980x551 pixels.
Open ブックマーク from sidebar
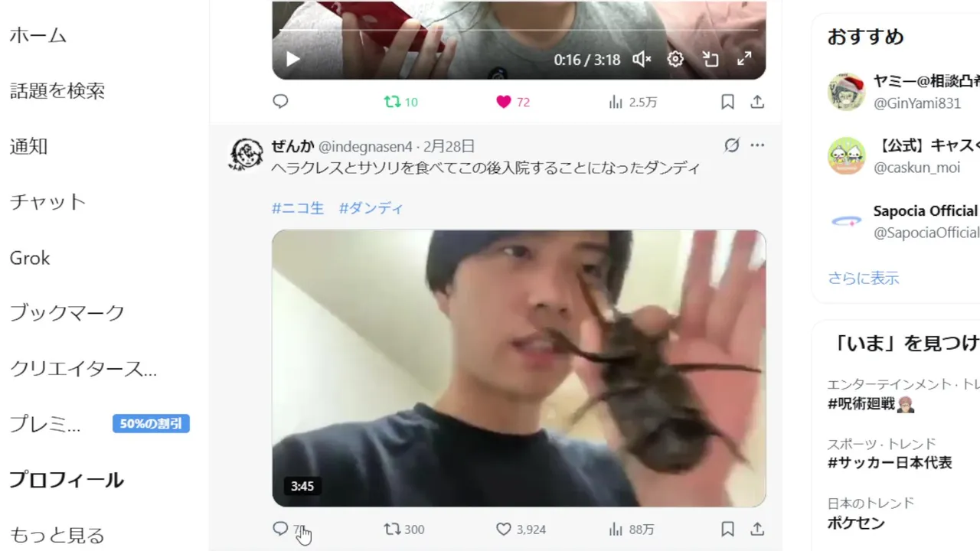(67, 312)
